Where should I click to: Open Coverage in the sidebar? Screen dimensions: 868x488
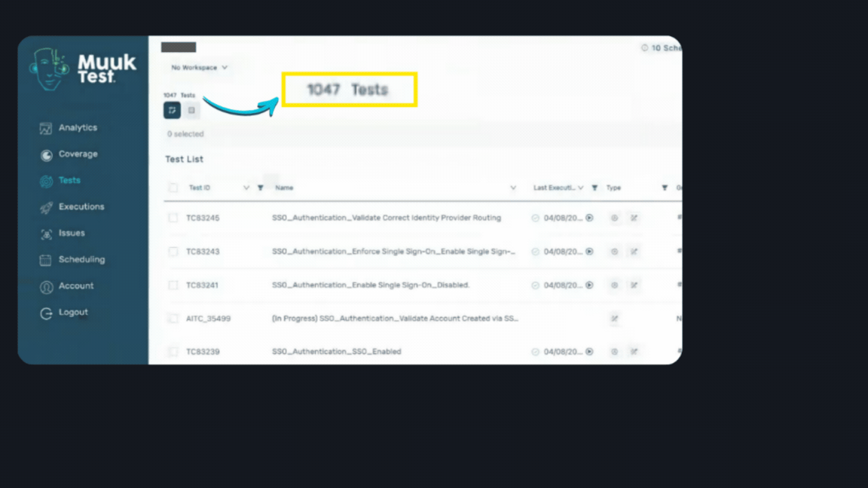point(78,154)
